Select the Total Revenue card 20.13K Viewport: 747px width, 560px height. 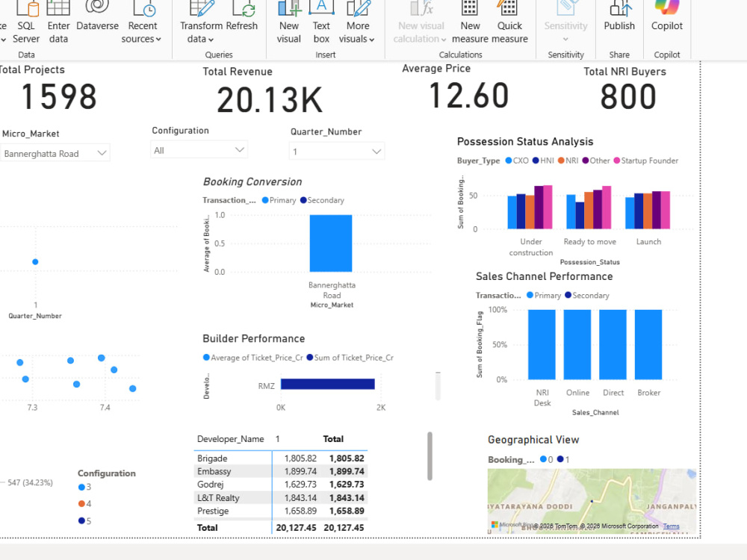tap(269, 100)
